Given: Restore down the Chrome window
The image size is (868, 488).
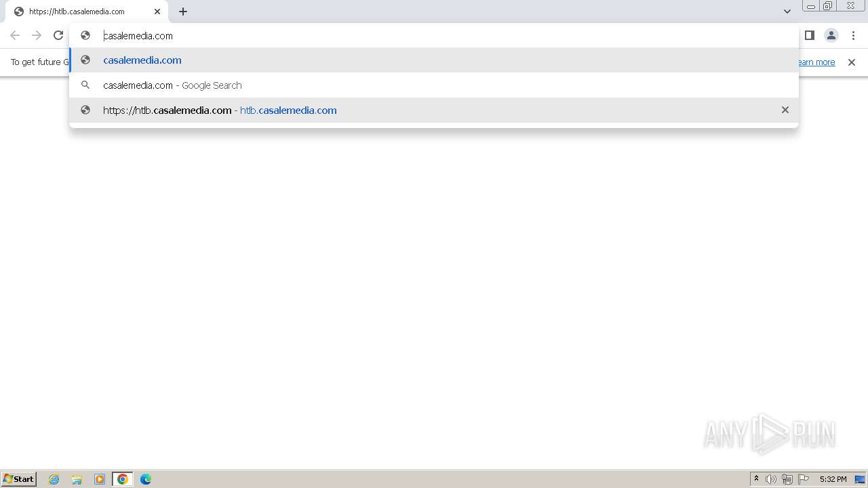Looking at the screenshot, I should [x=828, y=6].
